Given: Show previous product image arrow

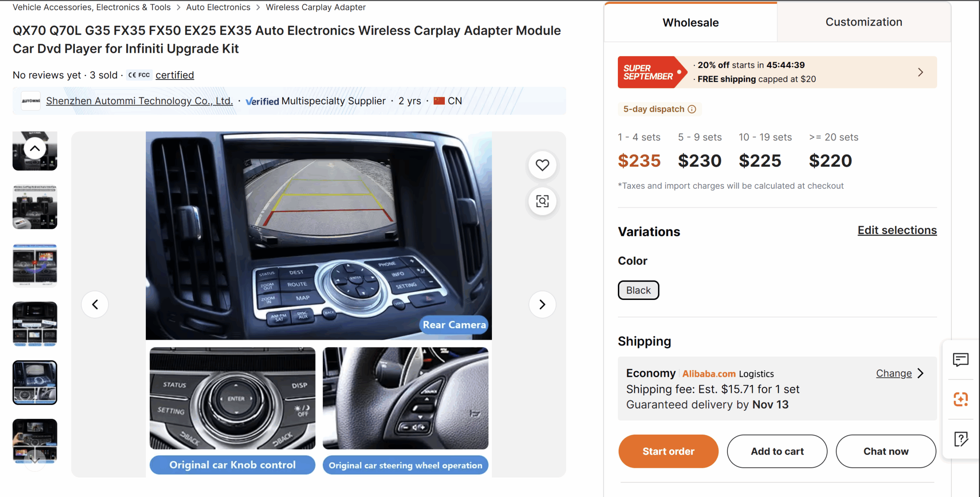Looking at the screenshot, I should coord(95,305).
